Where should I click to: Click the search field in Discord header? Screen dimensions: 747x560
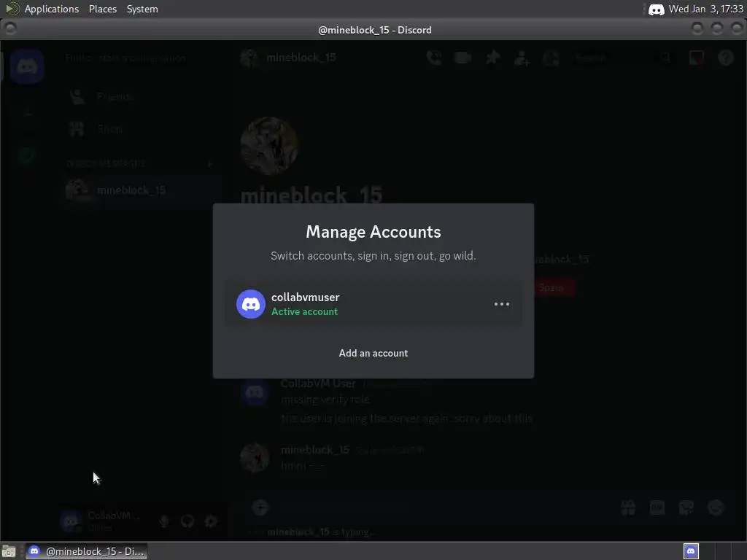tap(624, 58)
